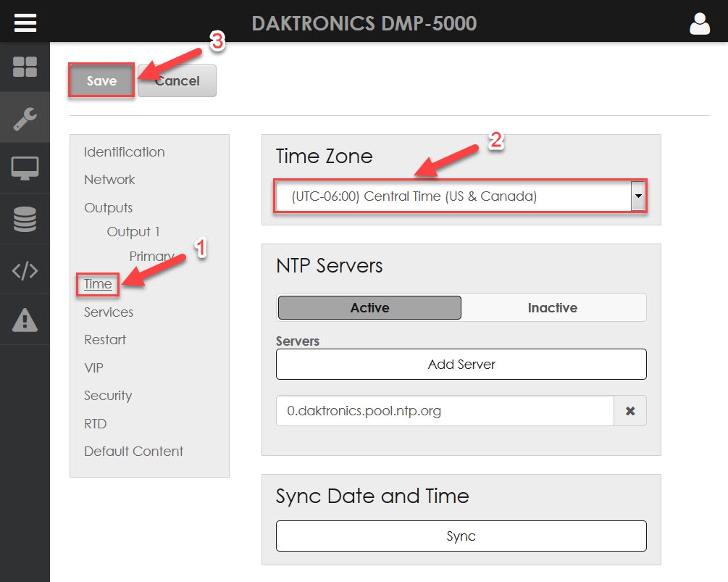
Task: Set NTP Servers to Inactive
Action: [x=553, y=308]
